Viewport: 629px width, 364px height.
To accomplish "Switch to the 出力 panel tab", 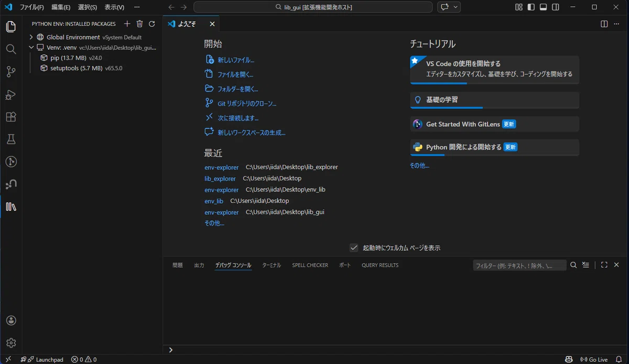I will coord(199,265).
